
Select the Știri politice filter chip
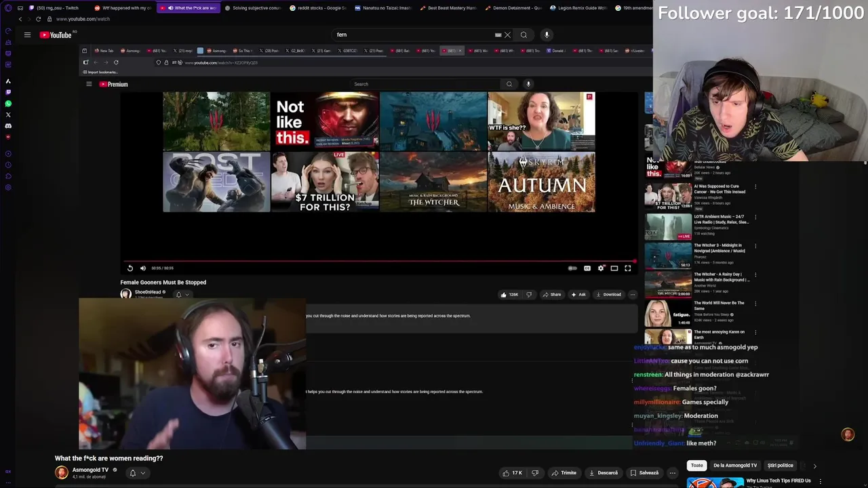(x=780, y=466)
